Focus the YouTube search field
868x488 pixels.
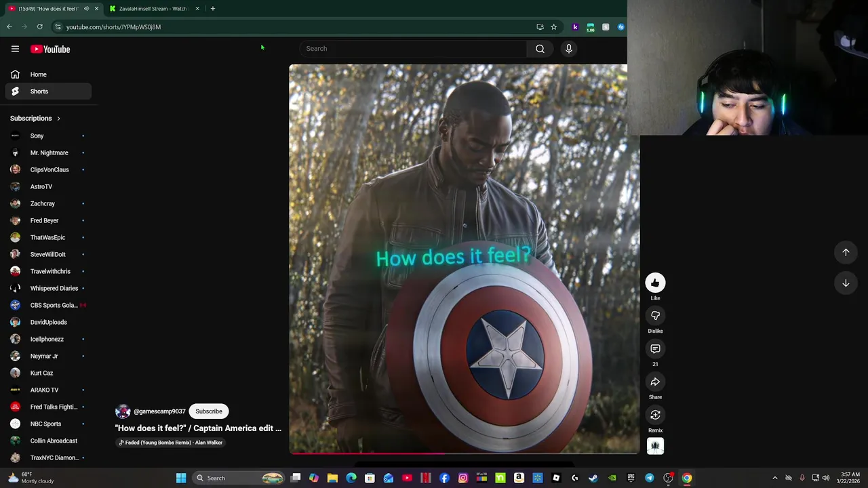pyautogui.click(x=414, y=48)
